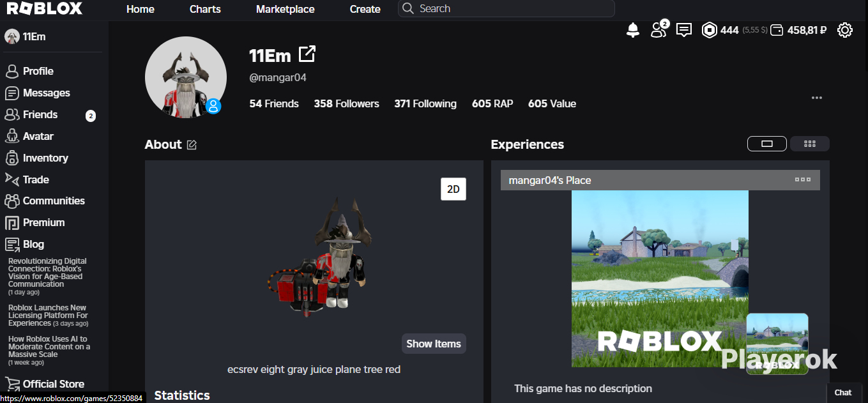The image size is (868, 403).
Task: Click the Communities sidebar icon
Action: (11, 201)
